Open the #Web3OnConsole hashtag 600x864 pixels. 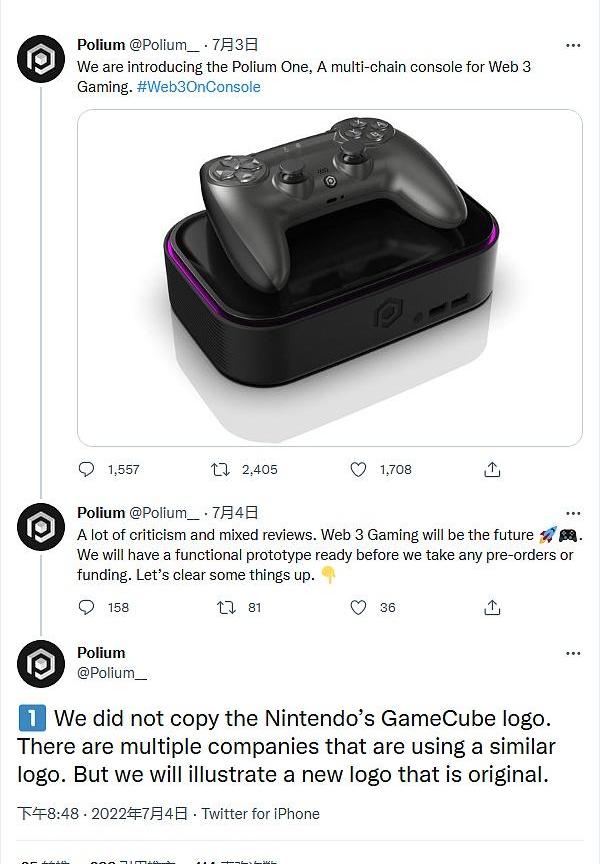pos(198,87)
